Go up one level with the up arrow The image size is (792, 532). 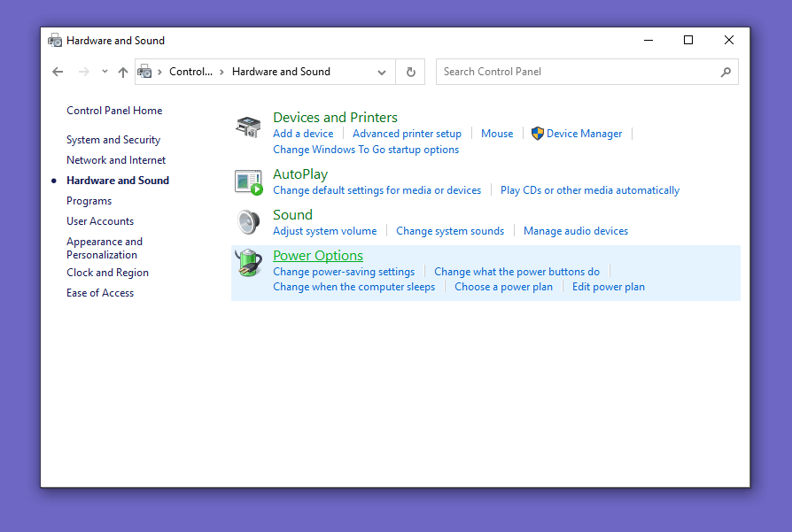(x=123, y=73)
